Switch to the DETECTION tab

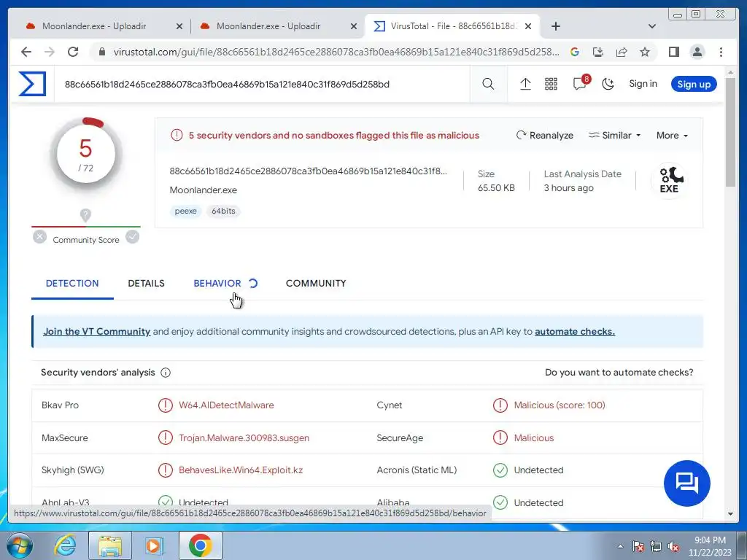72,284
